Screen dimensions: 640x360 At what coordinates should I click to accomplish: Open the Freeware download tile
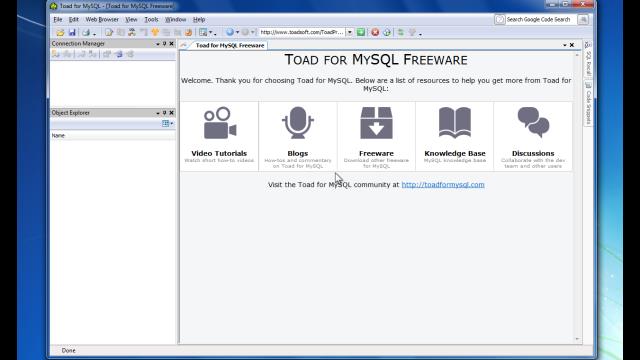pos(376,136)
